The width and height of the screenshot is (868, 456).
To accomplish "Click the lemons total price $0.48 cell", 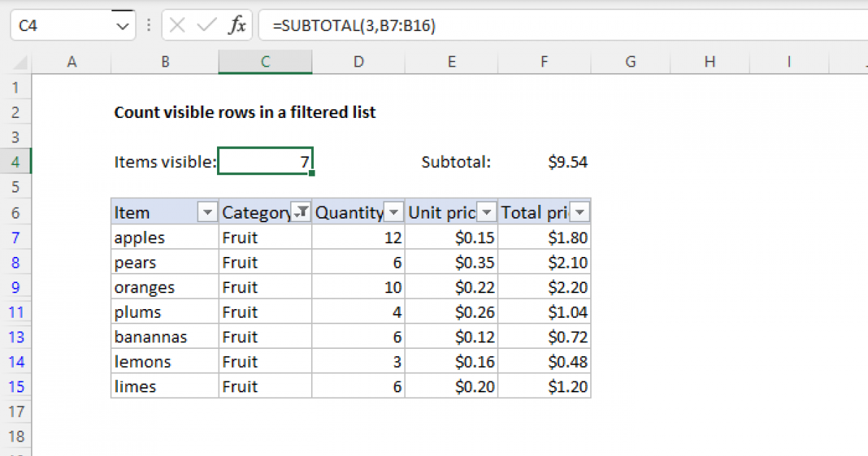I will (x=544, y=362).
